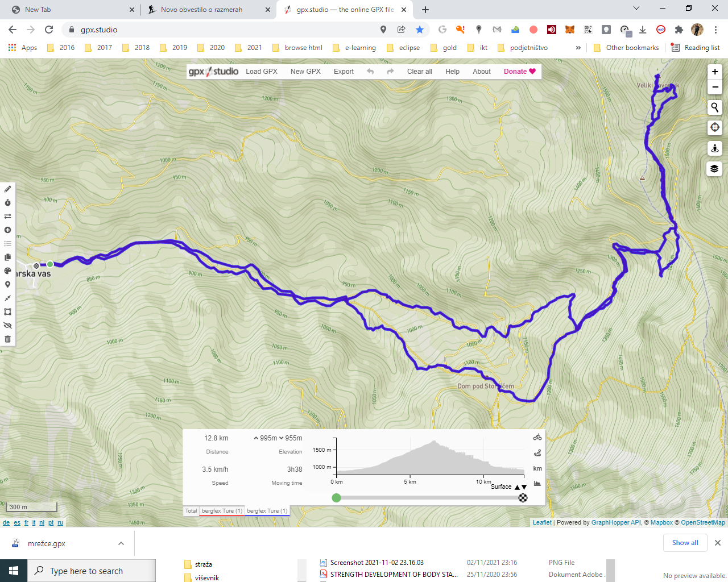Toggle track visibility with crossed eye icon
728x582 pixels.
(x=7, y=326)
